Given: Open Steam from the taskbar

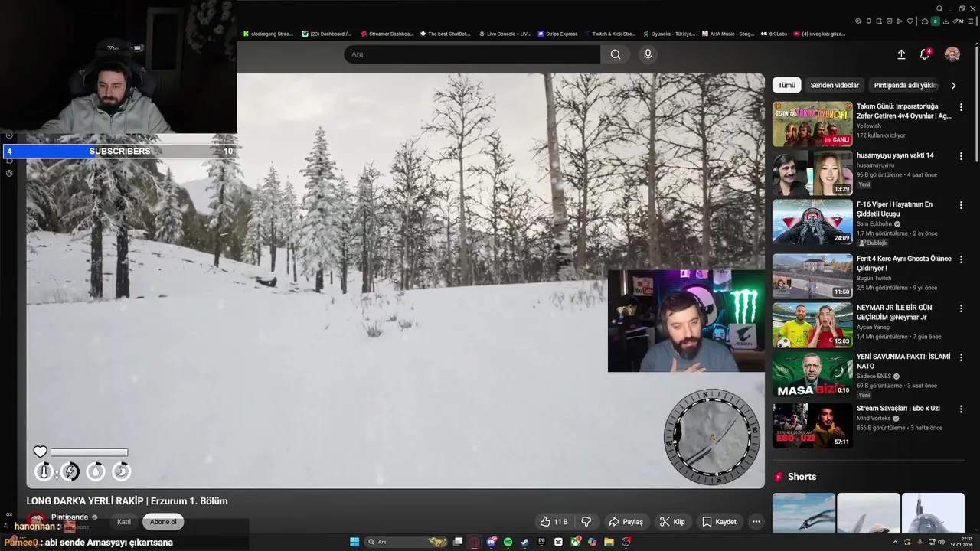Looking at the screenshot, I should [524, 542].
